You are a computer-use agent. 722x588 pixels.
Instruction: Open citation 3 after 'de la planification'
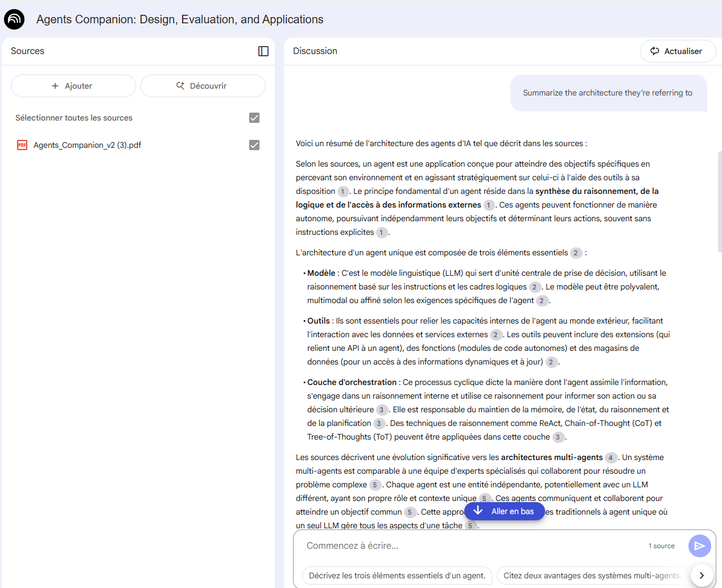(x=379, y=424)
